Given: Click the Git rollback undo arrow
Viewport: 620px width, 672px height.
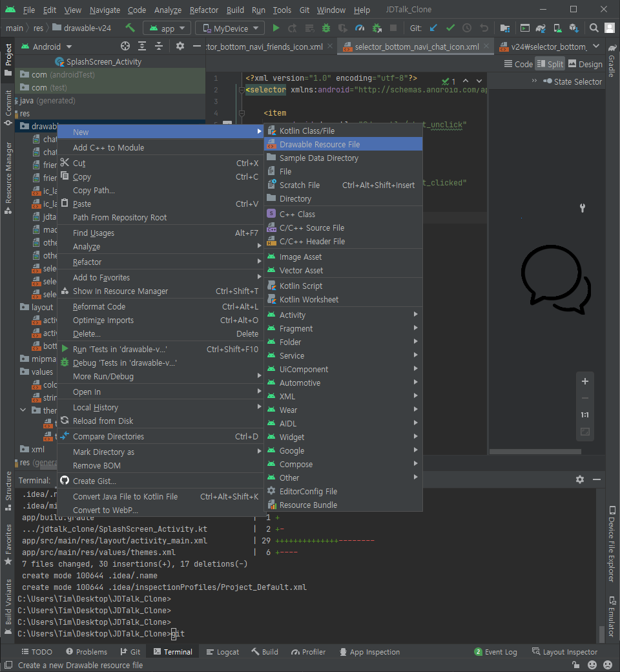Looking at the screenshot, I should pyautogui.click(x=484, y=28).
